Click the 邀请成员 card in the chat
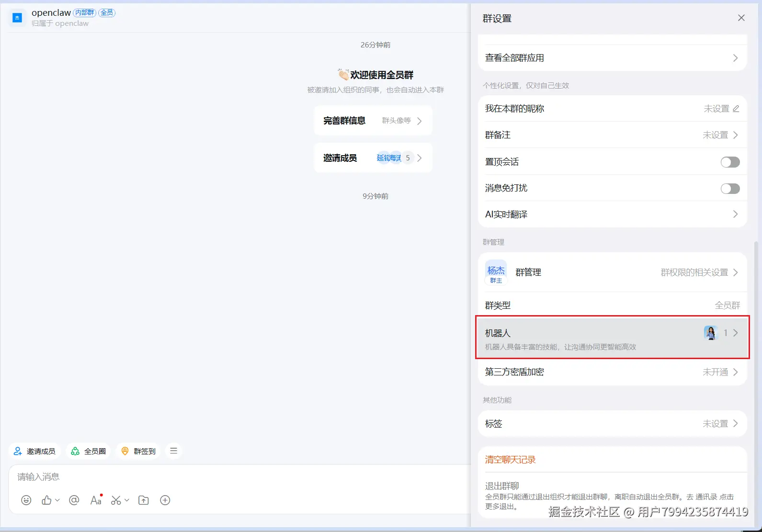 tap(373, 158)
